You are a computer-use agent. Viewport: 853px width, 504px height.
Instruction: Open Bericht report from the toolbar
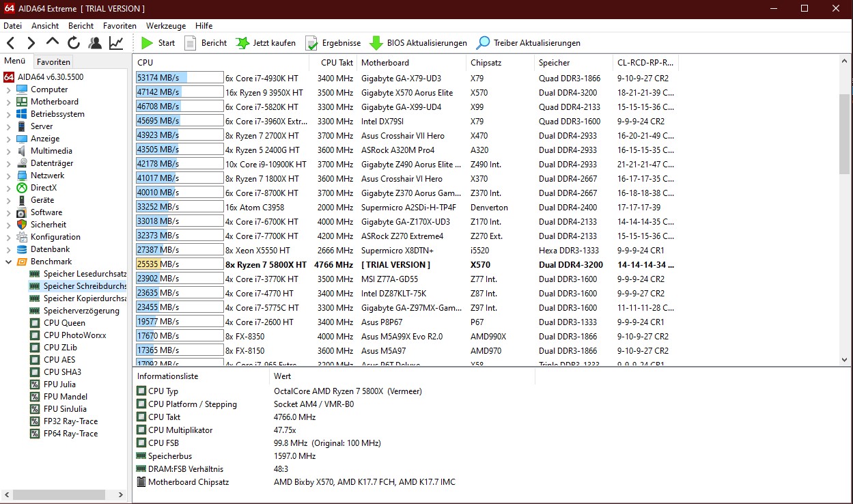[206, 43]
